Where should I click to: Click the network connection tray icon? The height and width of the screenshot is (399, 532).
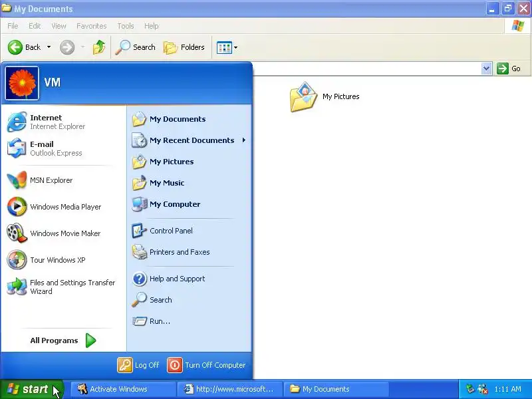tap(482, 389)
